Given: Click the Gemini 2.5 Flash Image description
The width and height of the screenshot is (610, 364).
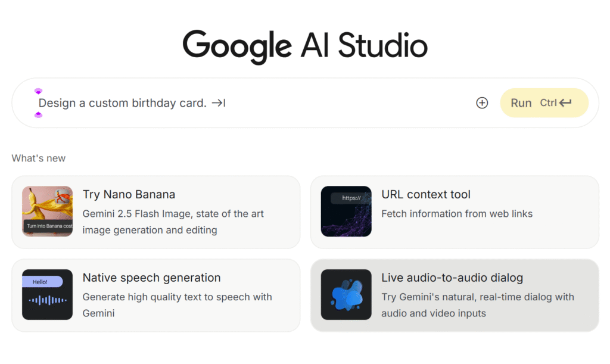Looking at the screenshot, I should coord(173,222).
